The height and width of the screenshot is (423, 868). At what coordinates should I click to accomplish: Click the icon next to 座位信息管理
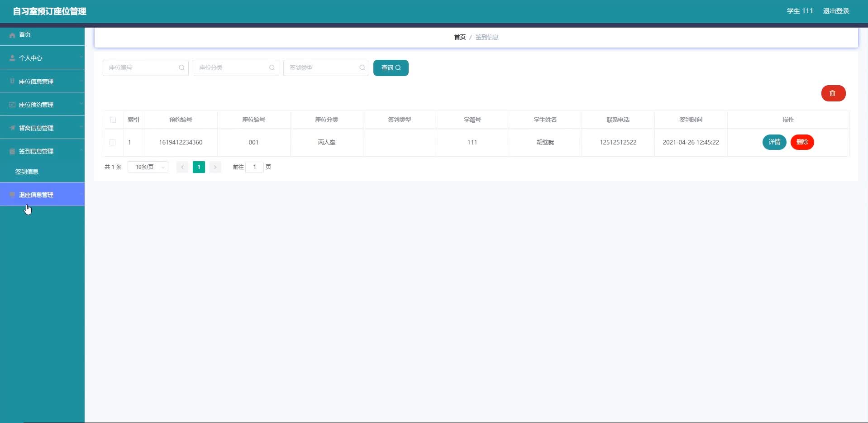(12, 82)
